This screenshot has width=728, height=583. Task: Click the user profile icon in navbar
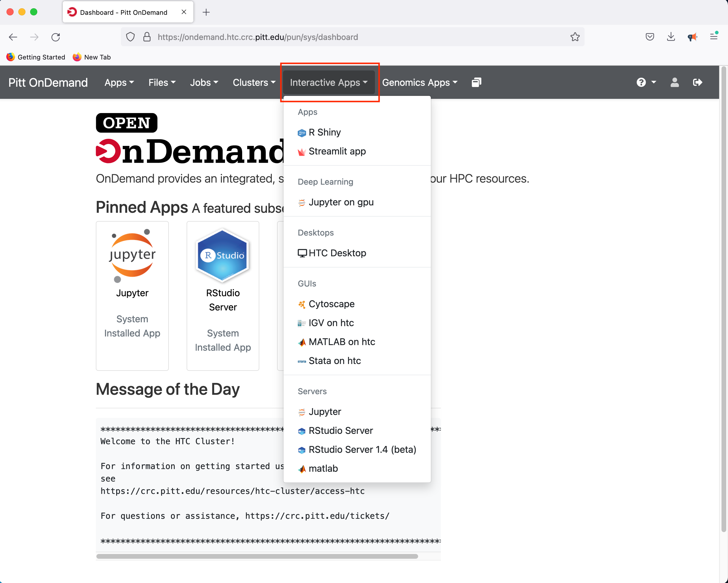click(x=674, y=82)
